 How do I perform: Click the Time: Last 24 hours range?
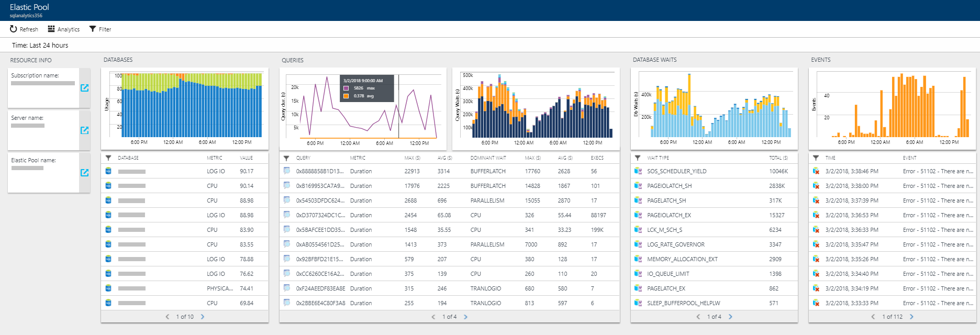[x=40, y=46]
